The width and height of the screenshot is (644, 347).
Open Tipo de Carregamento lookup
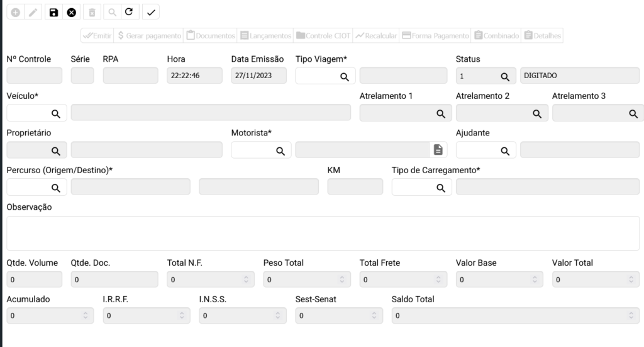point(440,188)
